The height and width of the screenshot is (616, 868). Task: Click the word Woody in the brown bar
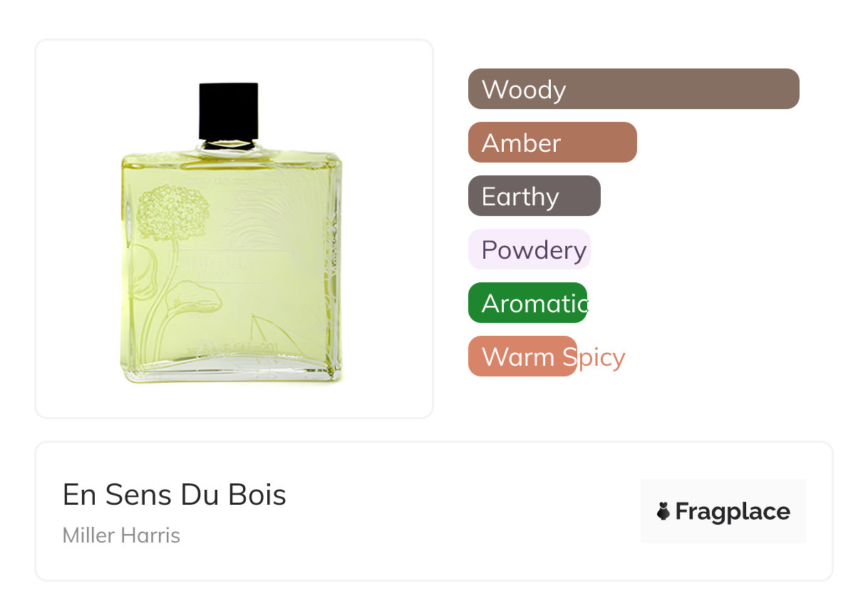click(x=524, y=90)
